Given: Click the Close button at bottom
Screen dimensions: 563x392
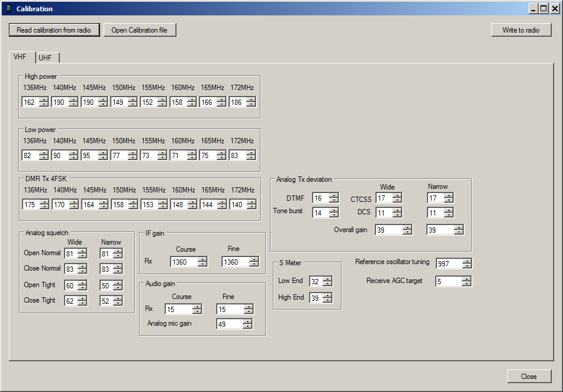Looking at the screenshot, I should click(529, 376).
